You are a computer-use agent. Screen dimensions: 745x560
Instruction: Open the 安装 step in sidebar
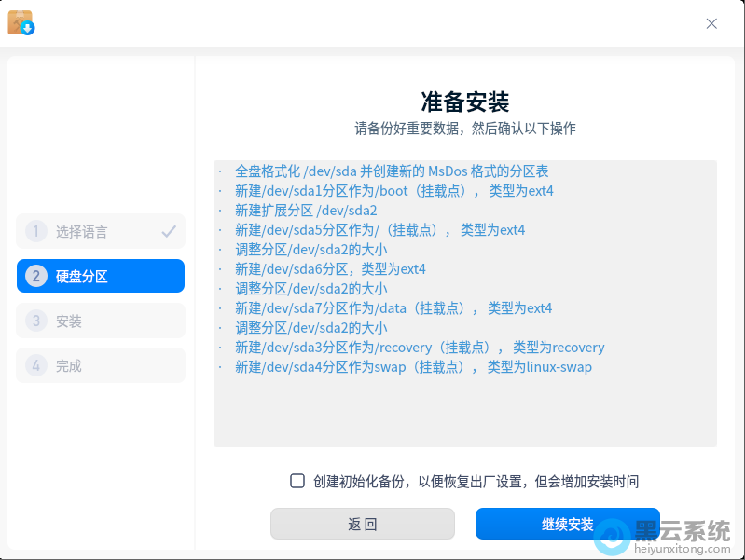coord(100,321)
